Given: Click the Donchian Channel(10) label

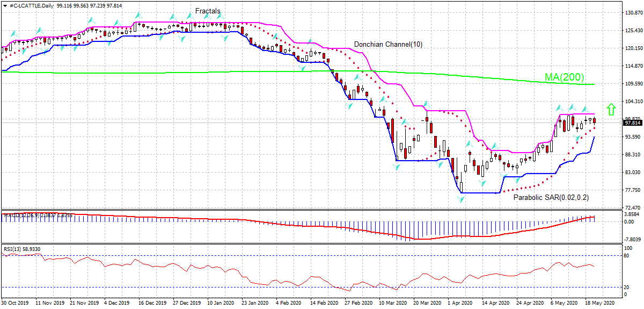Looking at the screenshot, I should coord(387,45).
